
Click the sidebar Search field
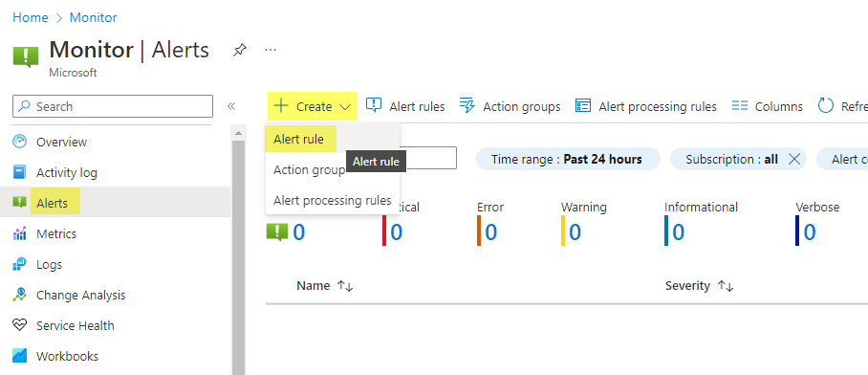click(113, 106)
